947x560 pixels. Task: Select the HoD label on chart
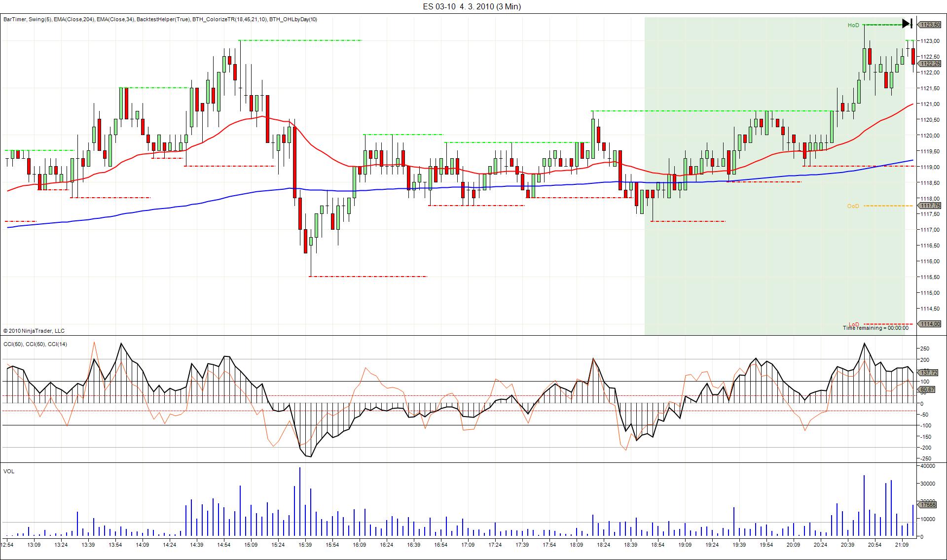(x=853, y=25)
